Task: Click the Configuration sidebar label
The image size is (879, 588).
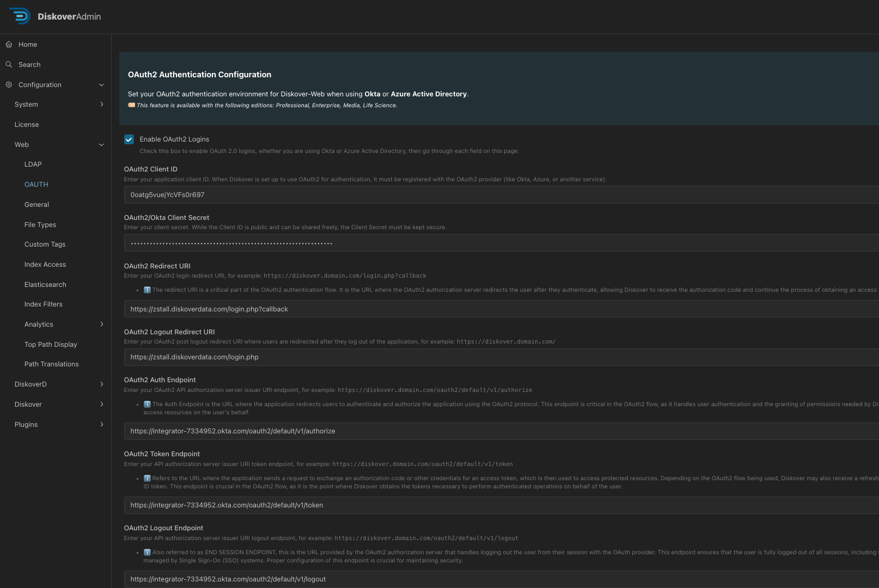Action: pyautogui.click(x=40, y=85)
